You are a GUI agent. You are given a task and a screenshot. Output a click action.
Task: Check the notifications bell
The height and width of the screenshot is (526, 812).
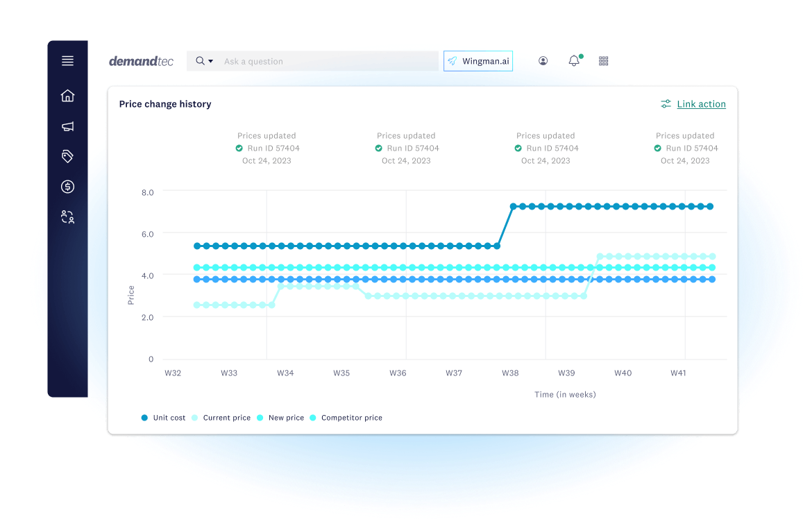point(574,61)
